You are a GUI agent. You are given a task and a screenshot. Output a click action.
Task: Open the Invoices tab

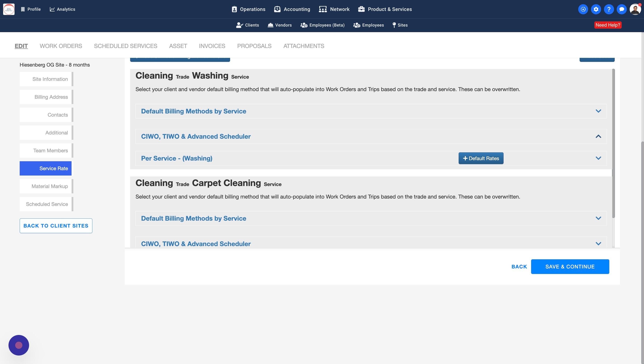pyautogui.click(x=212, y=46)
